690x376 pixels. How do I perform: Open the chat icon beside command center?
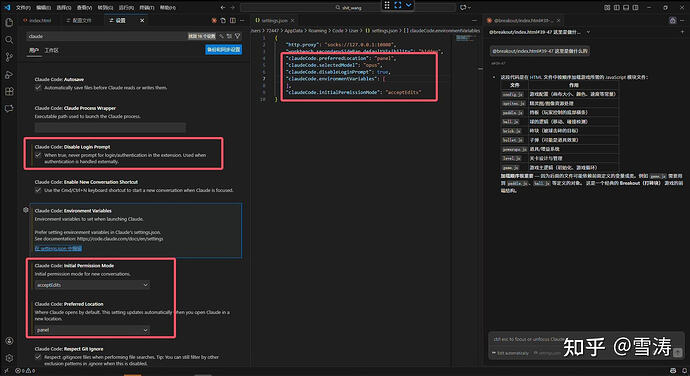tap(462, 7)
